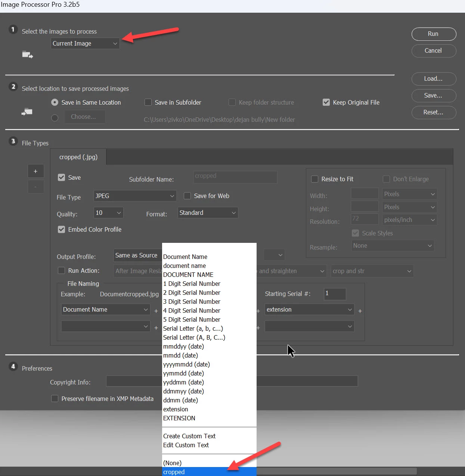Choose lowercase document name option
465x476 pixels.
[209, 266]
